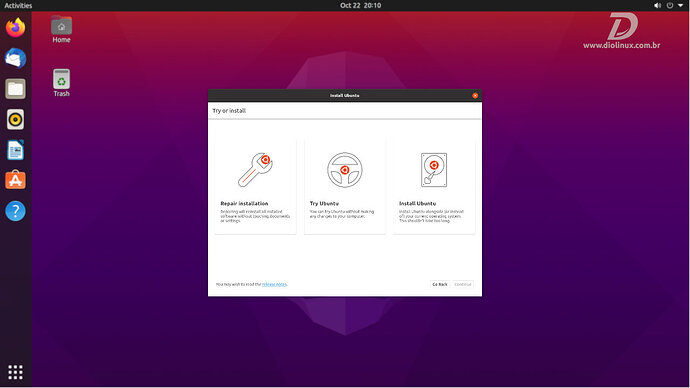The width and height of the screenshot is (690, 388).
Task: Open Firefox from the dock
Action: [x=15, y=27]
